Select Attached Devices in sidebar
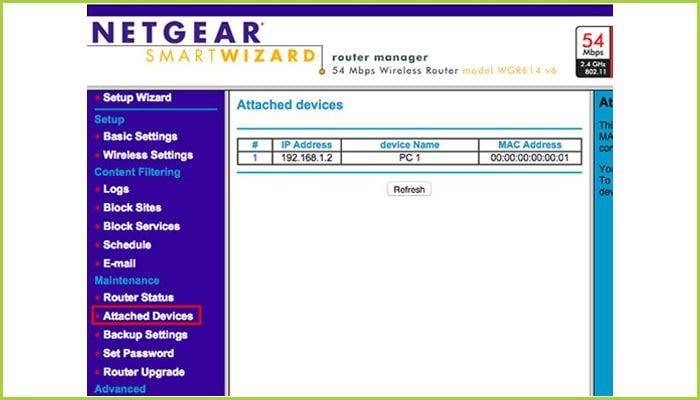The height and width of the screenshot is (400, 700). tap(148, 316)
